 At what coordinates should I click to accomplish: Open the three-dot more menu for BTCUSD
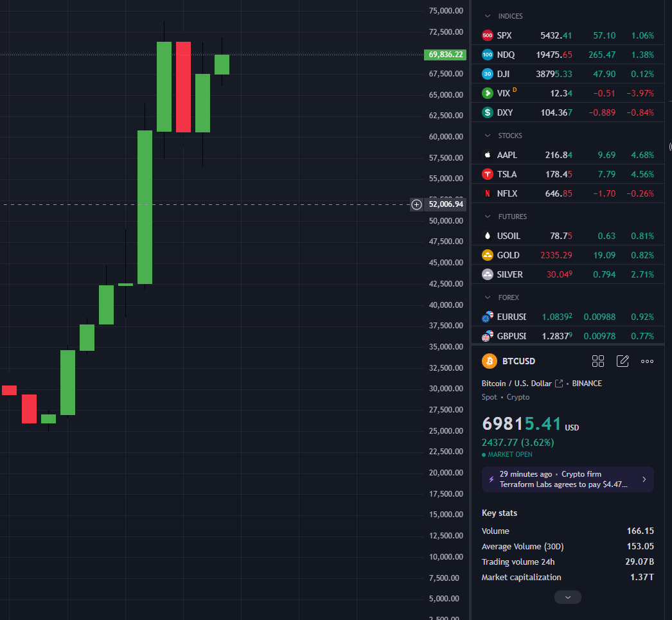(x=647, y=361)
